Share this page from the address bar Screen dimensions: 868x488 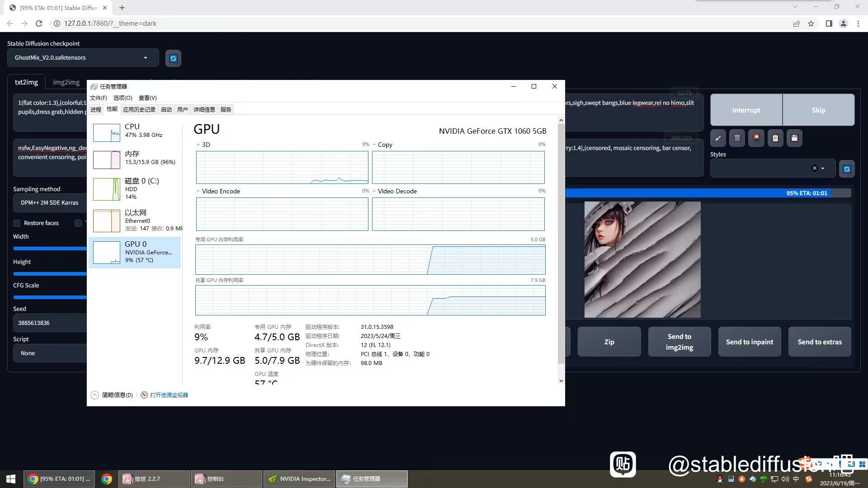coord(797,23)
